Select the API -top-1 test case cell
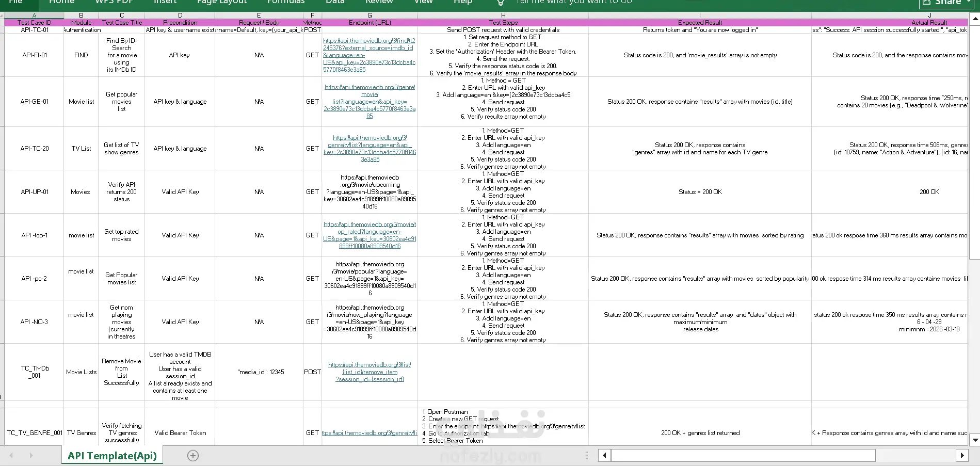The height and width of the screenshot is (466, 980). (34, 235)
